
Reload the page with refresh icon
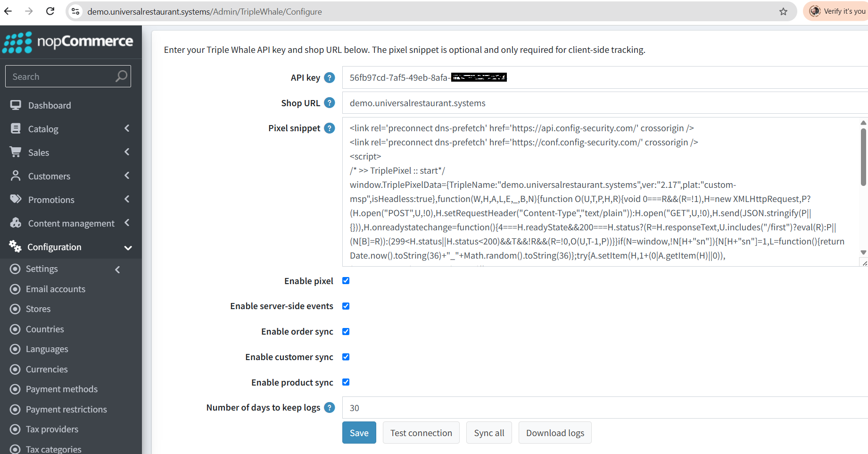(50, 11)
